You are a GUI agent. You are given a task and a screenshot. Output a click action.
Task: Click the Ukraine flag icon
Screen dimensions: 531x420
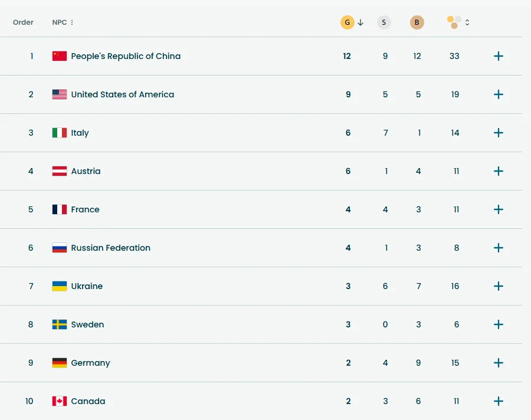pos(60,286)
